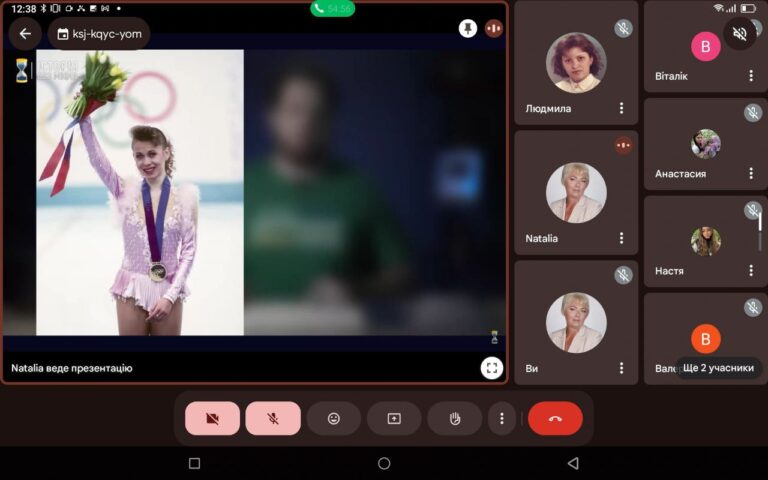Tap Анастасия's avatar

click(x=705, y=144)
